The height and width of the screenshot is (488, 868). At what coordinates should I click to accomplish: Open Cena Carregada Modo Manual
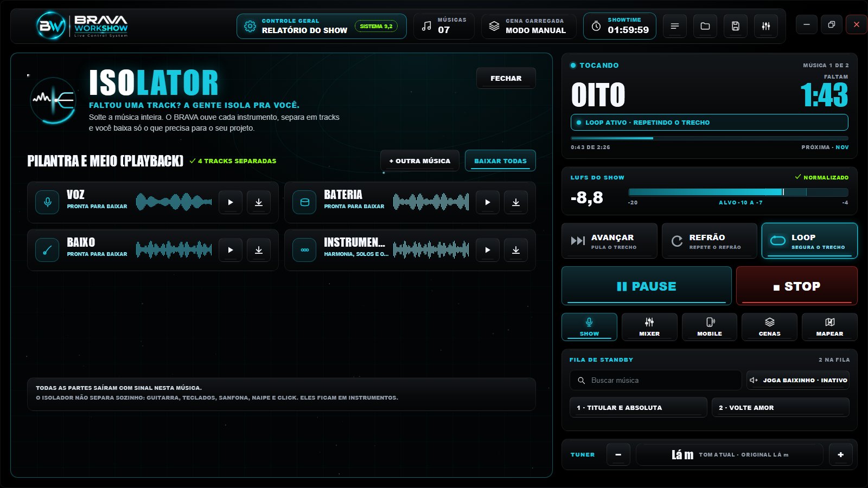pyautogui.click(x=529, y=26)
